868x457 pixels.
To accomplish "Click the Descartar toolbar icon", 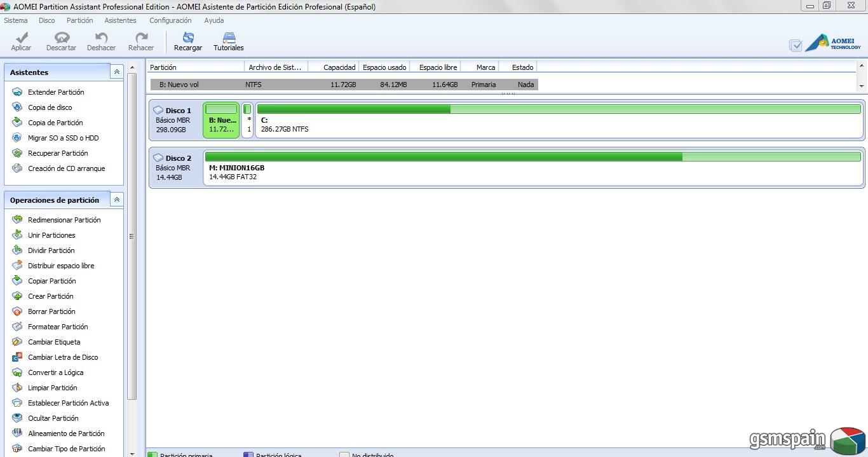I will pos(62,38).
